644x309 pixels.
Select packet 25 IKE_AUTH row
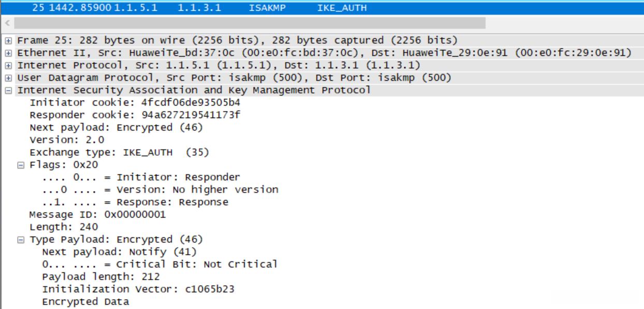[x=207, y=8]
